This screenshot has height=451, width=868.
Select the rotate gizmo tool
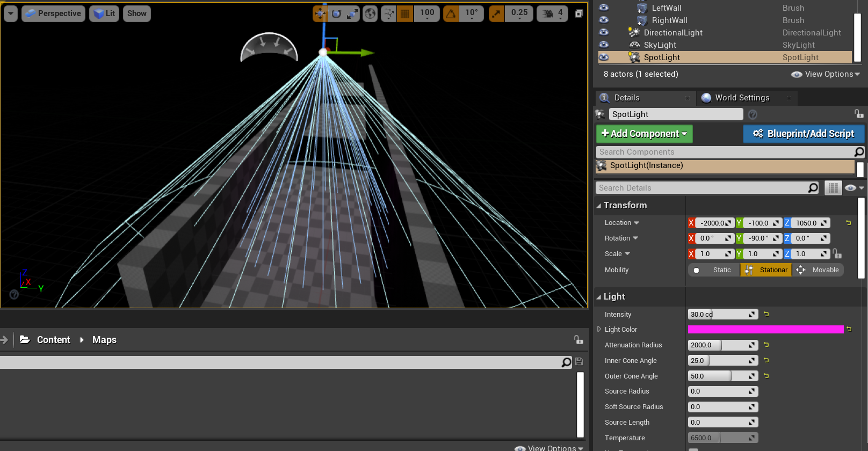coord(336,14)
